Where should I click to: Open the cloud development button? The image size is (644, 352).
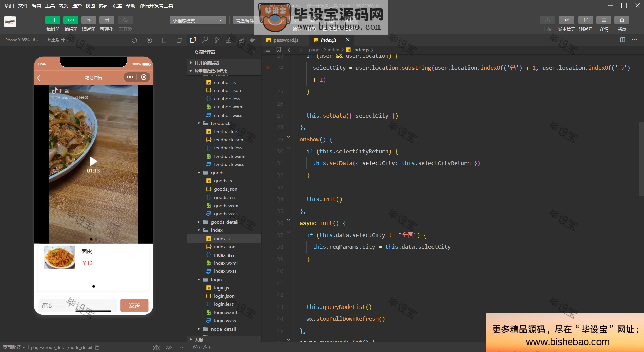pos(125,20)
